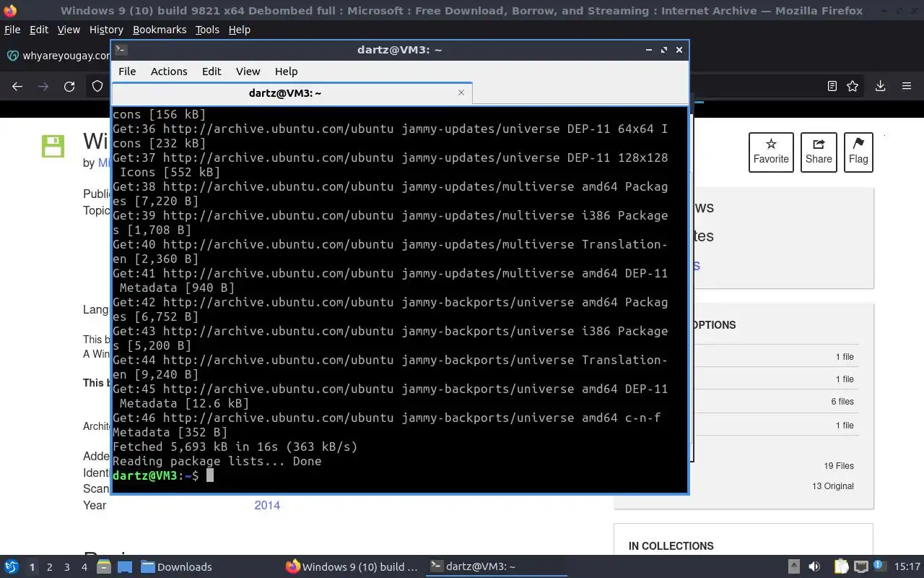
Task: Click the '13 Original' text
Action: pyautogui.click(x=833, y=486)
